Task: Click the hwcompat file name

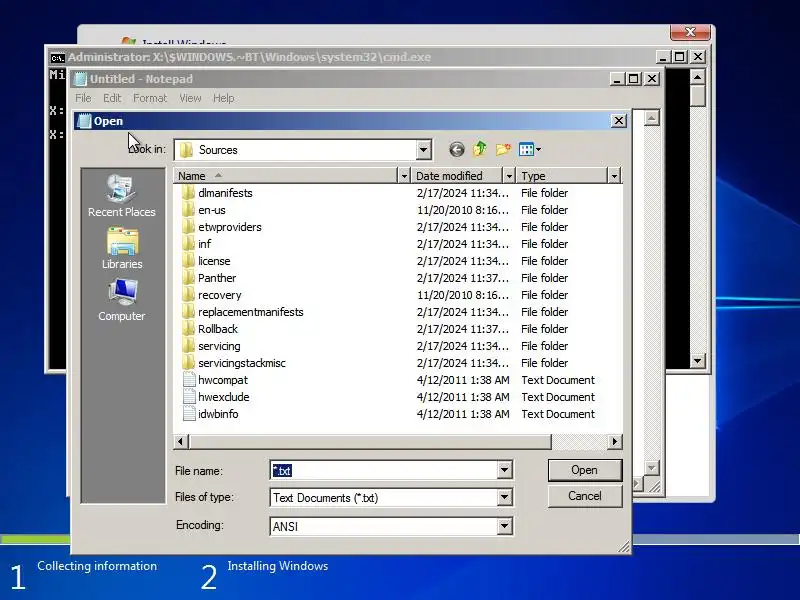Action: [x=223, y=380]
